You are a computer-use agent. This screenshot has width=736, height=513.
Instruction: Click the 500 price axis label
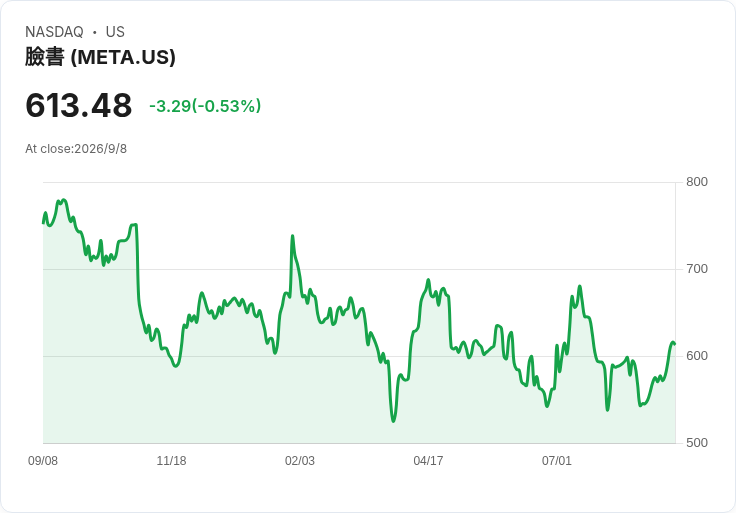[x=697, y=443]
